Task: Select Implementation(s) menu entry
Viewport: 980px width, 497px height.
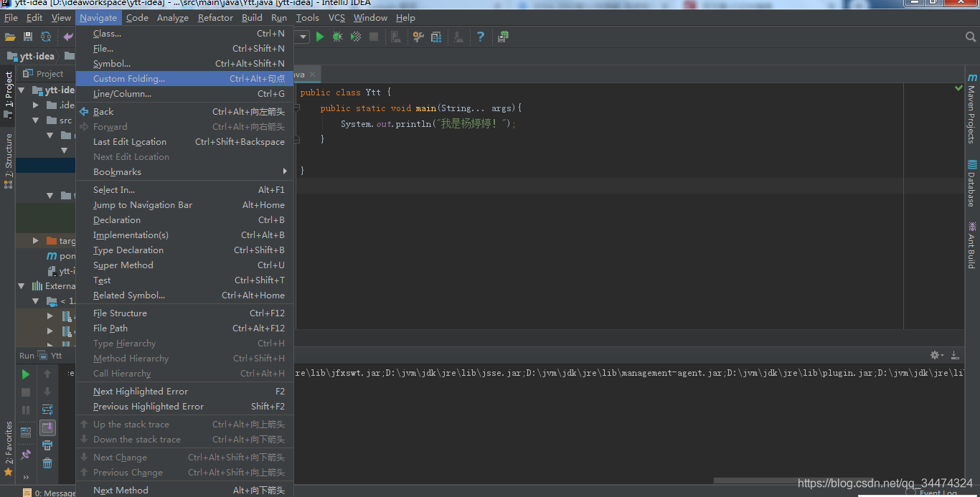Action: coord(185,235)
